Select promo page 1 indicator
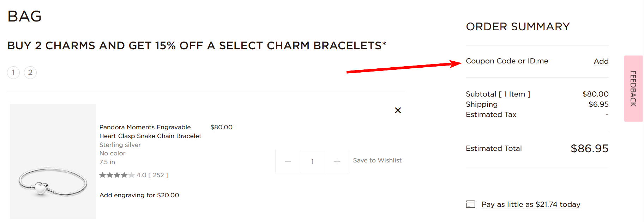This screenshot has height=222, width=644. (x=13, y=73)
